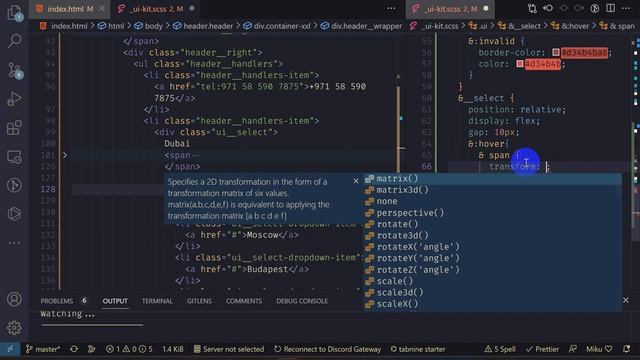This screenshot has height=360, width=640.
Task: Open the COMMENTS panel tab
Action: pyautogui.click(x=244, y=301)
